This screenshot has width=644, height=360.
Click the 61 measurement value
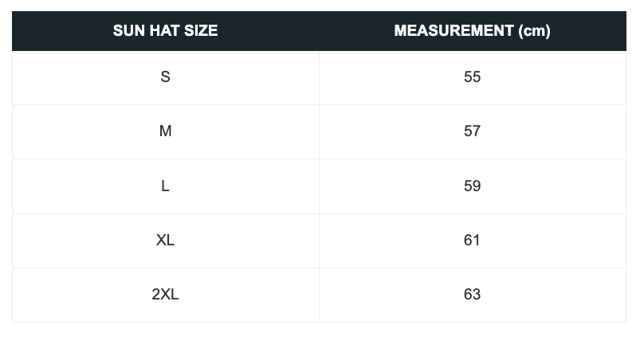tap(472, 241)
